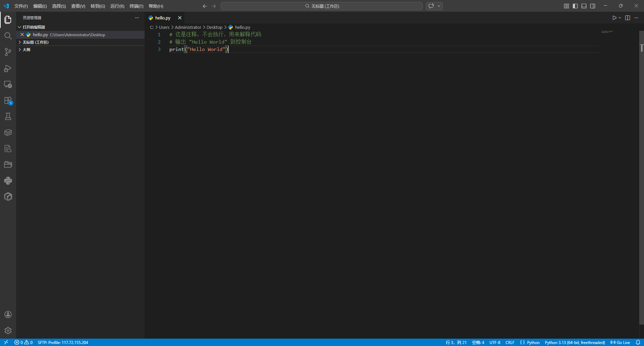This screenshot has height=346, width=644.
Task: Open the Remote Explorer icon
Action: pyautogui.click(x=8, y=84)
